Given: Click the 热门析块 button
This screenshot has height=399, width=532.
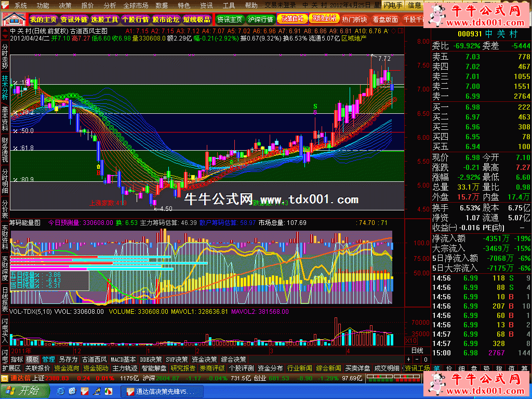Looking at the screenshot, I should 354,19.
